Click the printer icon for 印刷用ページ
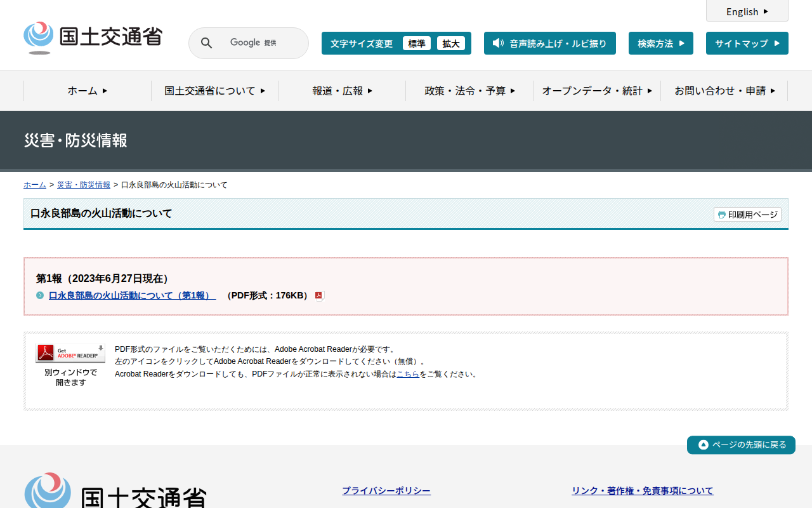The height and width of the screenshot is (508, 812). click(x=721, y=215)
